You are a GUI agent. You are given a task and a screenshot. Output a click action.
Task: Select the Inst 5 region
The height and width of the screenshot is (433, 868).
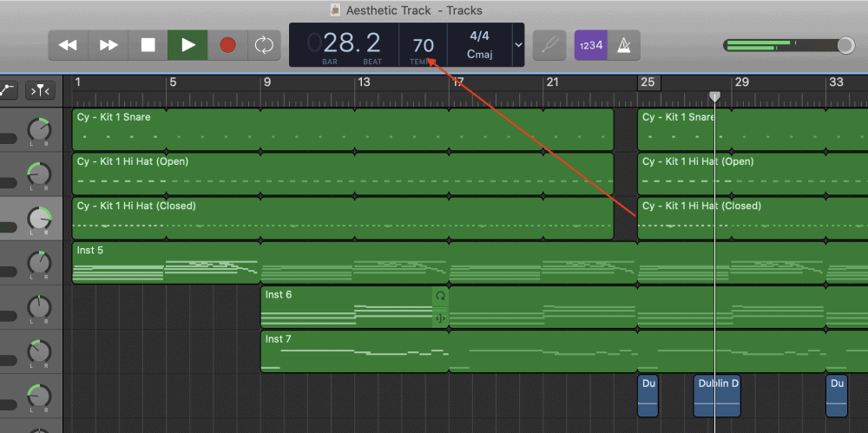click(x=470, y=262)
